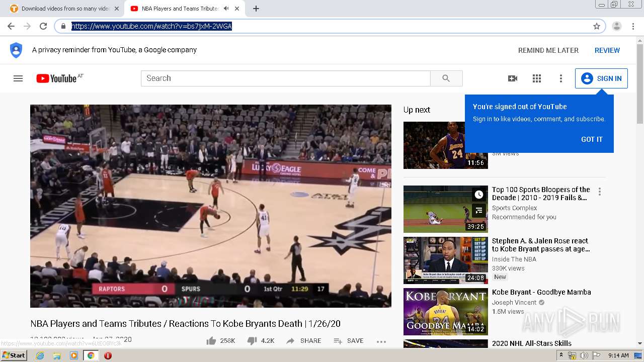Screen dimensions: 644x362
Task: Click the SHARE button
Action: pyautogui.click(x=303, y=341)
